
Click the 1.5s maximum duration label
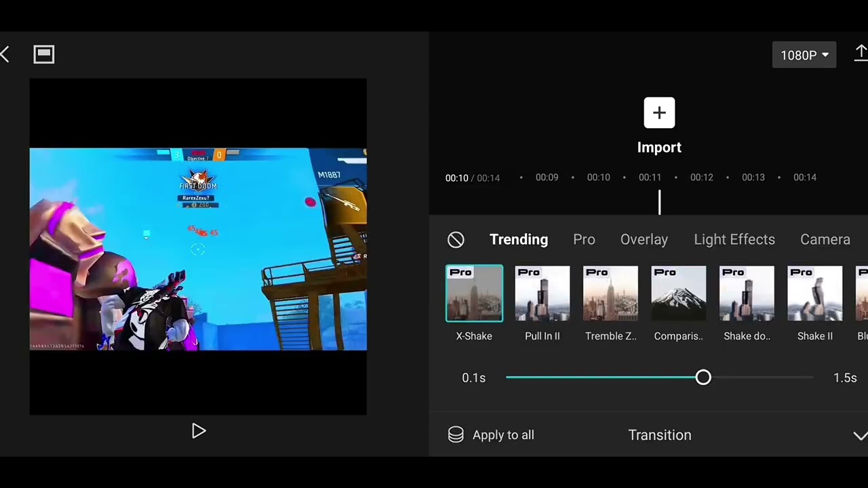click(x=845, y=378)
